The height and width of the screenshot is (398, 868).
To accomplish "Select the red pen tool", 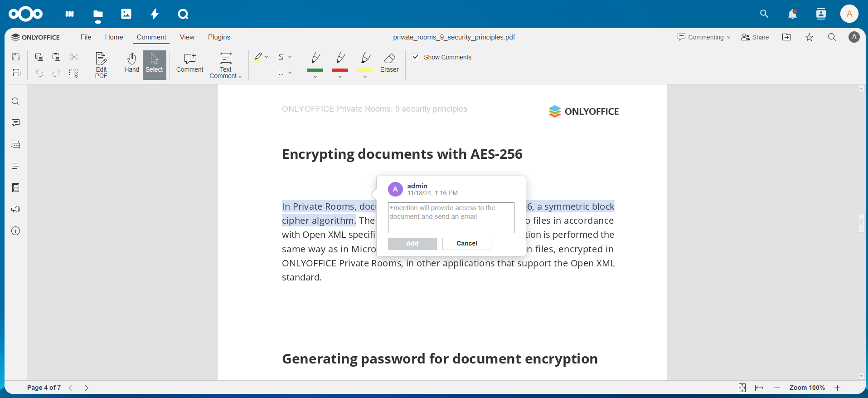I will pyautogui.click(x=340, y=62).
